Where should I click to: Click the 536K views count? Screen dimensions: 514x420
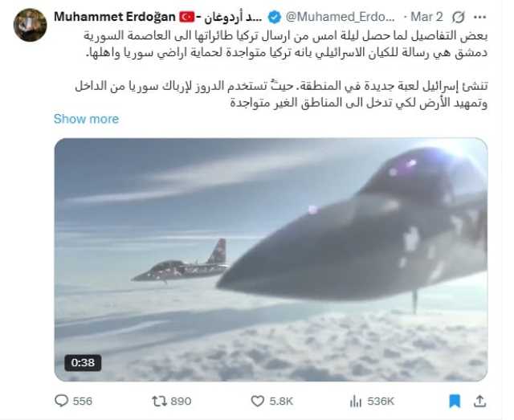381,401
